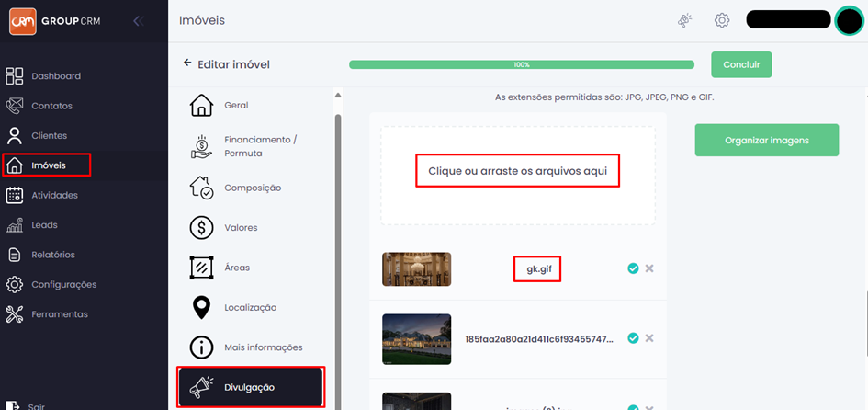The width and height of the screenshot is (868, 410).
Task: Open the Leads chart icon
Action: 15,225
